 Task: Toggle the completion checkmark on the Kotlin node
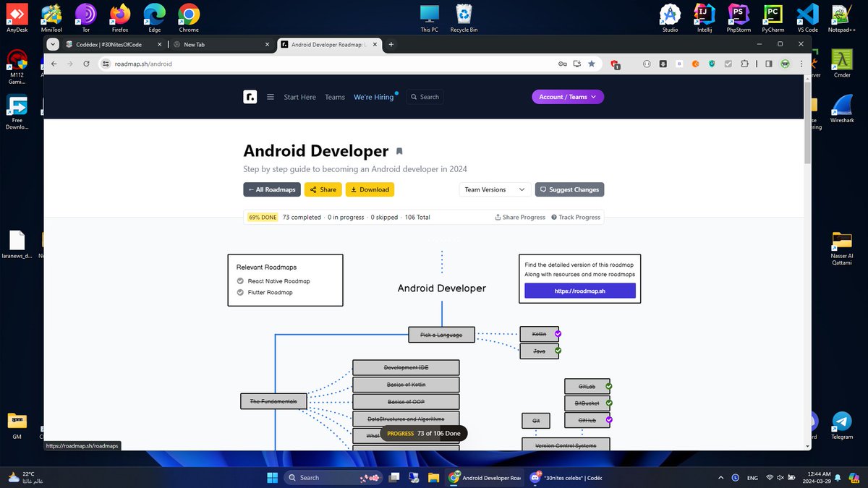point(558,333)
